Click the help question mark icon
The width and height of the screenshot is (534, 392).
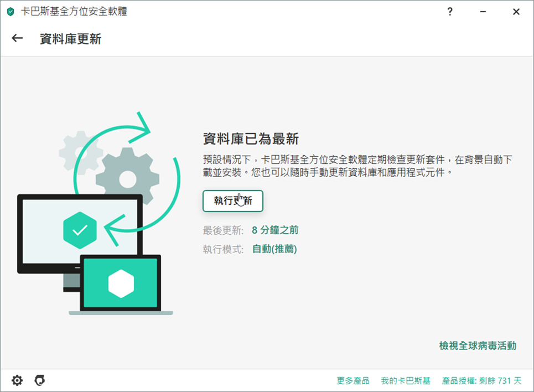(x=450, y=12)
